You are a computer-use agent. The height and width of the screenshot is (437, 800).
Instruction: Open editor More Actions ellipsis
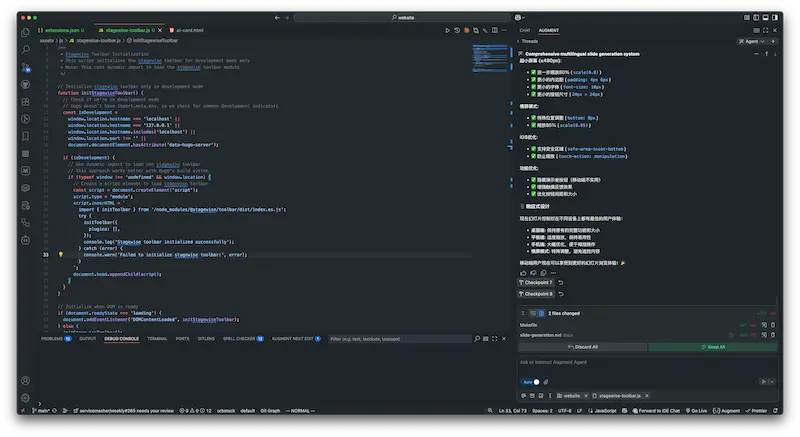(x=504, y=31)
